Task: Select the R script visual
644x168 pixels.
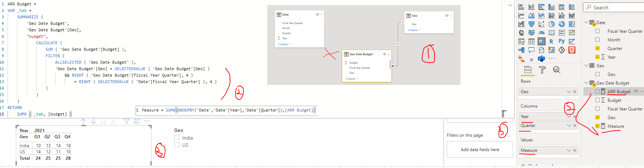Action: [552, 41]
